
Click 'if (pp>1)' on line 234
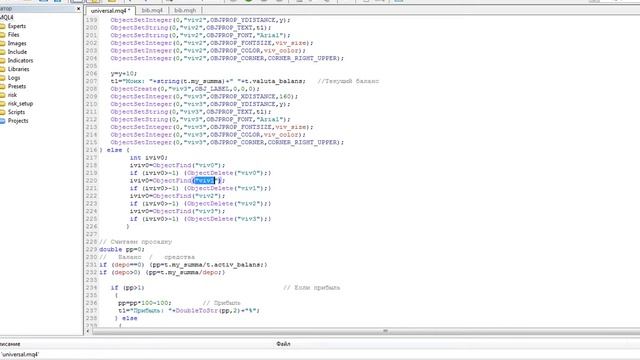pyautogui.click(x=127, y=288)
